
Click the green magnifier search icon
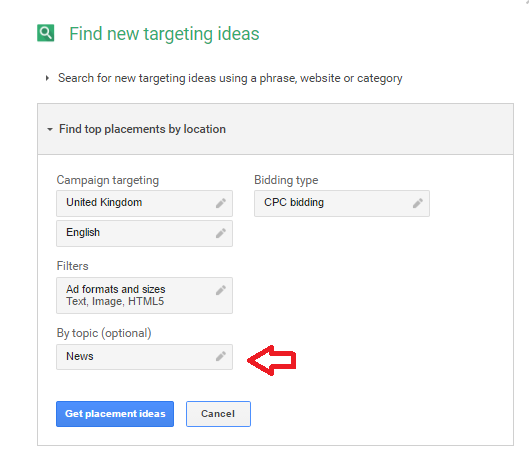coord(46,33)
